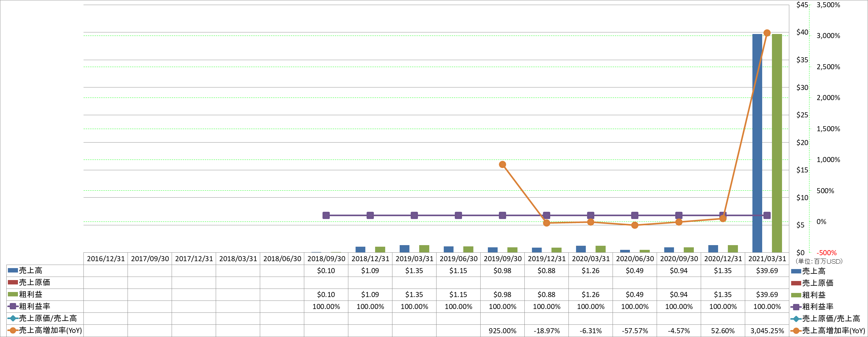The height and width of the screenshot is (337, 868).
Task: Click the 2019/06/30 date column header
Action: 459,259
